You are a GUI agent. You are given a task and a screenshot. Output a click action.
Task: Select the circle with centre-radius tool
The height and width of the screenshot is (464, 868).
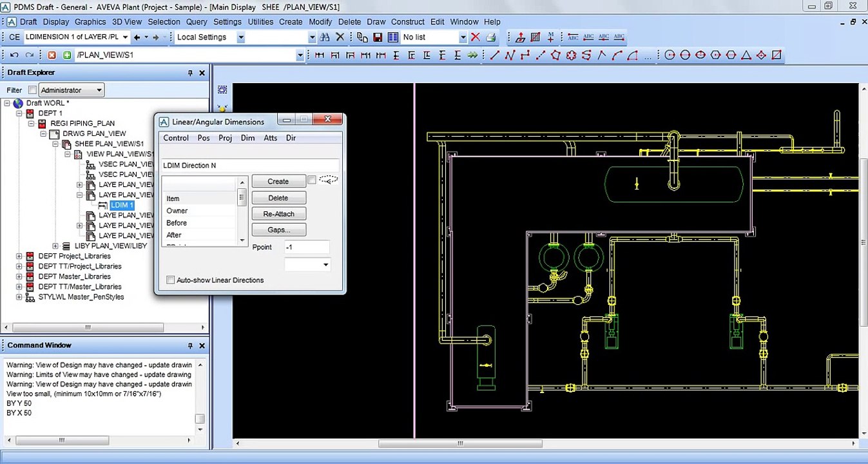click(x=670, y=55)
